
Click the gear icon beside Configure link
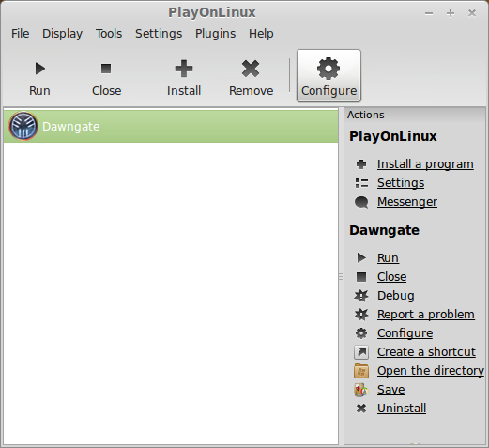[x=361, y=333]
